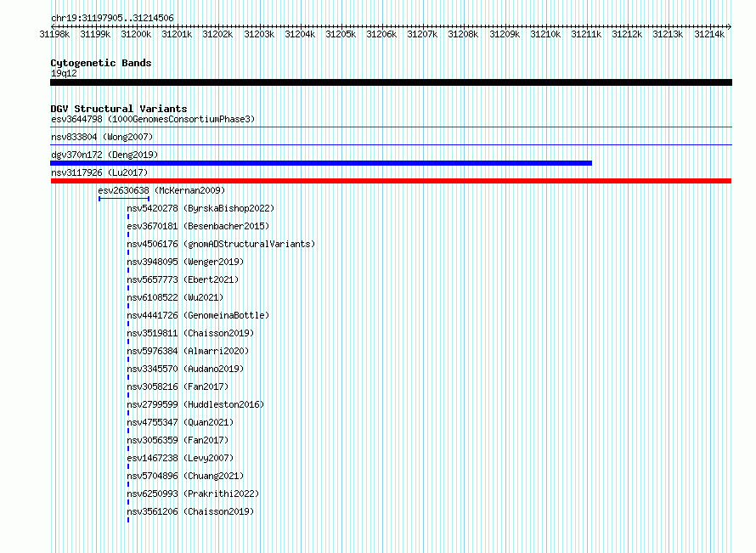The height and width of the screenshot is (553, 756).
Task: Open variant nsv4755347 (Quan2021)
Action: click(x=180, y=422)
